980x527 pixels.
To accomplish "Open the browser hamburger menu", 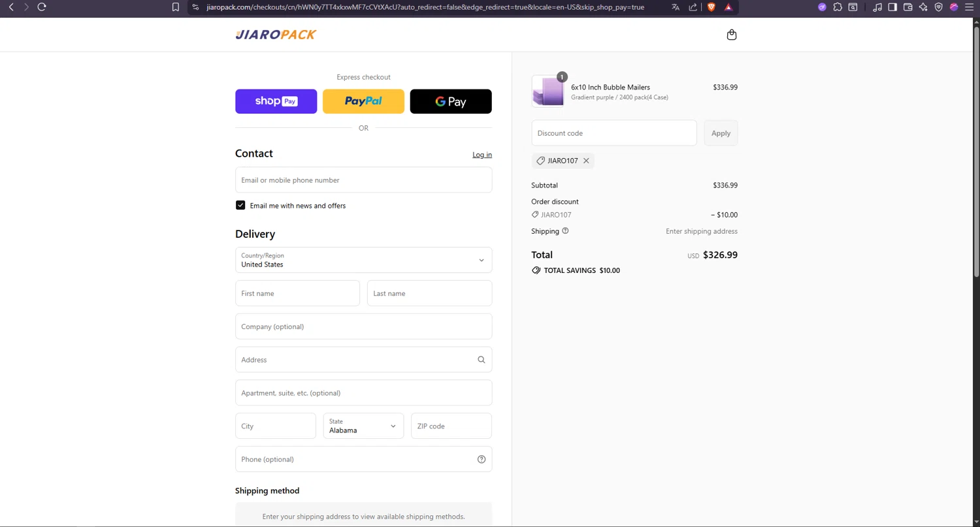I will (x=969, y=7).
